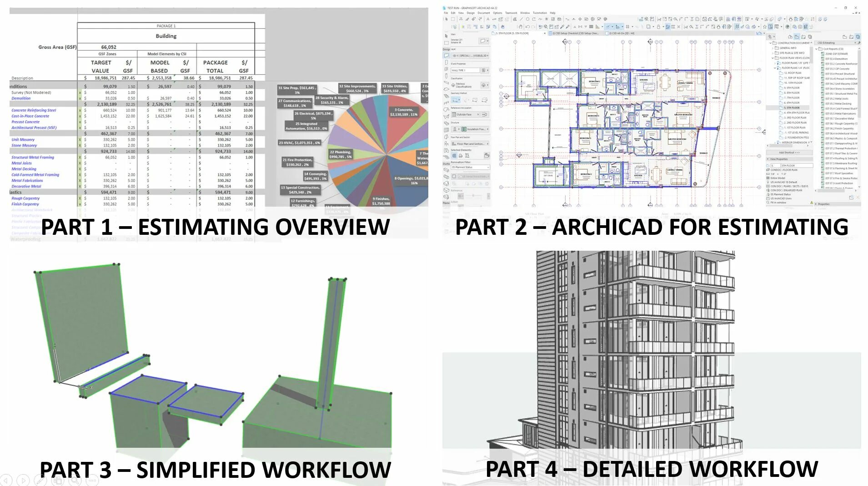The width and height of the screenshot is (868, 486).
Task: Inject parameters with the syringe icon
Action: pos(567,27)
